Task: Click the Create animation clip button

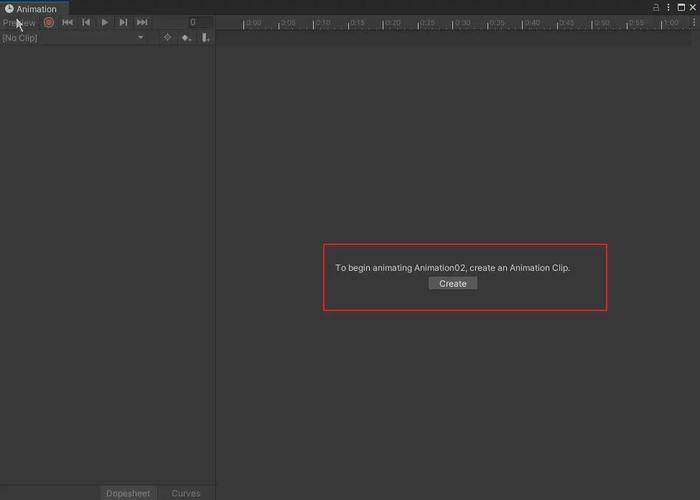Action: point(453,283)
